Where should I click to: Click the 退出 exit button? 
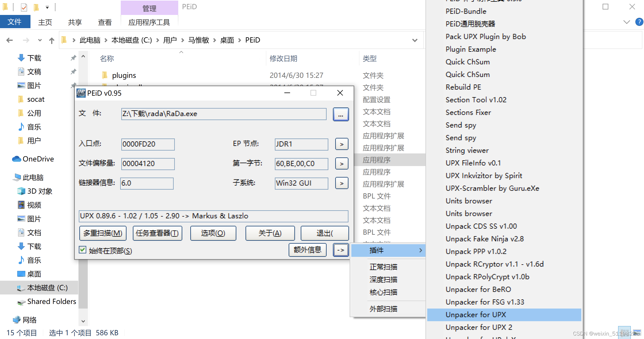tap(325, 233)
